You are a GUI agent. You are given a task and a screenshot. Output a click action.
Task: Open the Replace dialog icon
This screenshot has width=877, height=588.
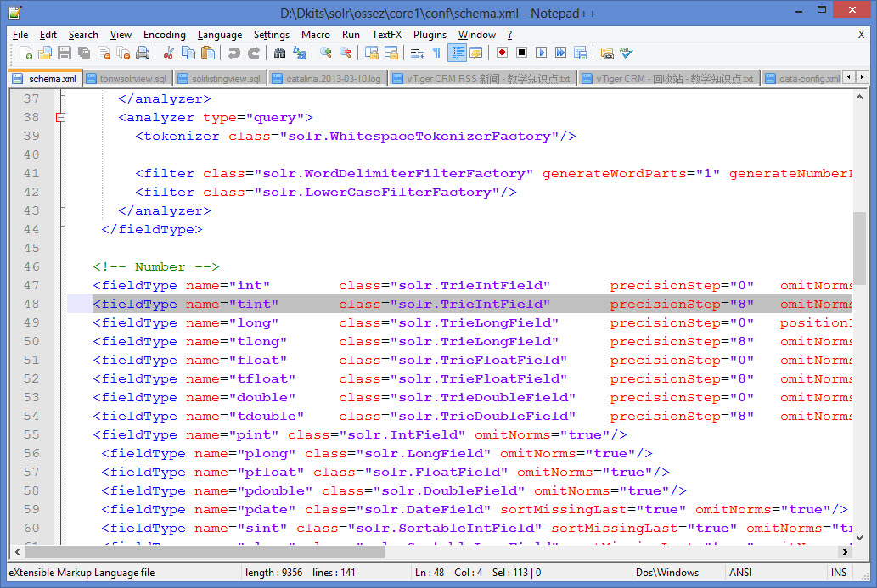[x=299, y=53]
